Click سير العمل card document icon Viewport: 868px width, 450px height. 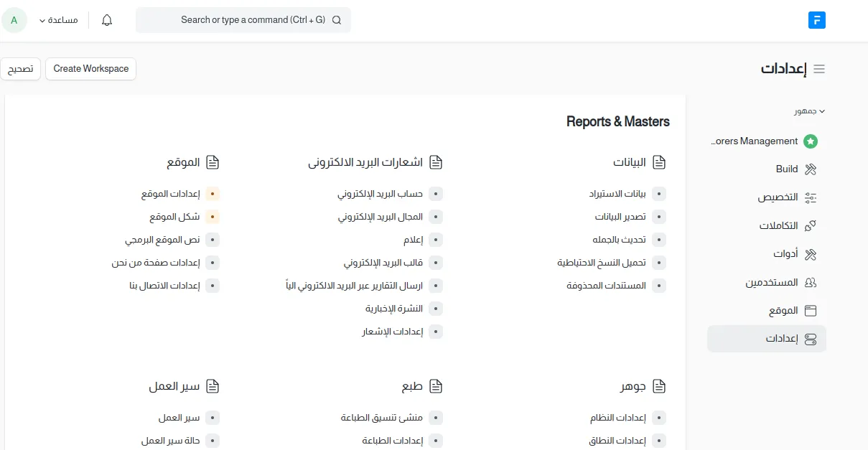(x=213, y=387)
